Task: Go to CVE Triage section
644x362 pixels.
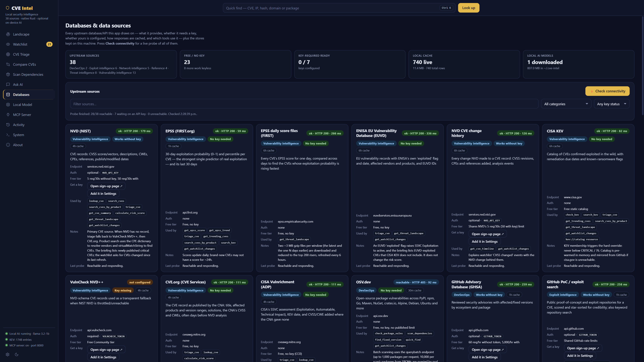Action: click(x=29, y=54)
